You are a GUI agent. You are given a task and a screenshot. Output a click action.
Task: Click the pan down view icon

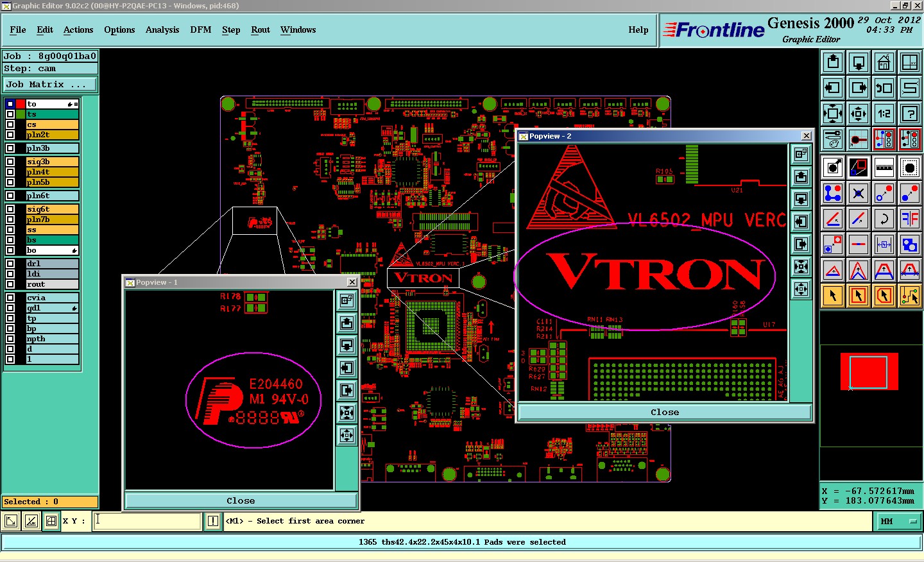[x=859, y=62]
